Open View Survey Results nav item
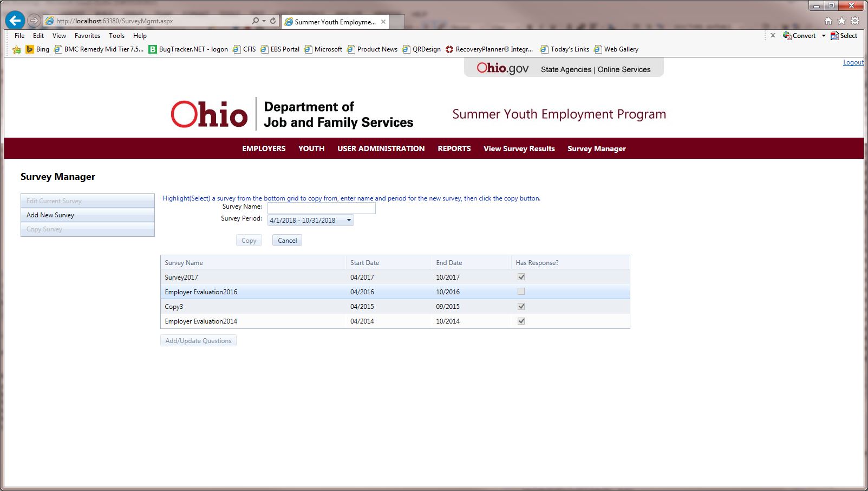Image resolution: width=868 pixels, height=491 pixels. pyautogui.click(x=519, y=148)
